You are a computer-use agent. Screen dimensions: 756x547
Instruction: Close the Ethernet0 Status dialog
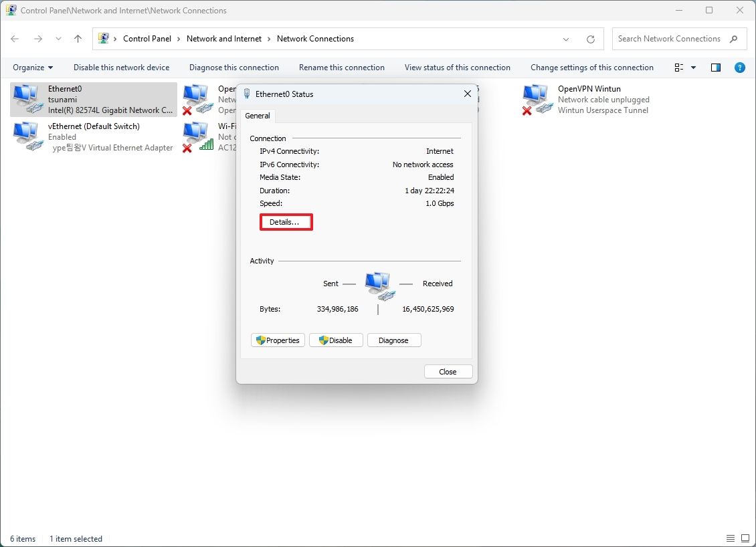tap(467, 94)
